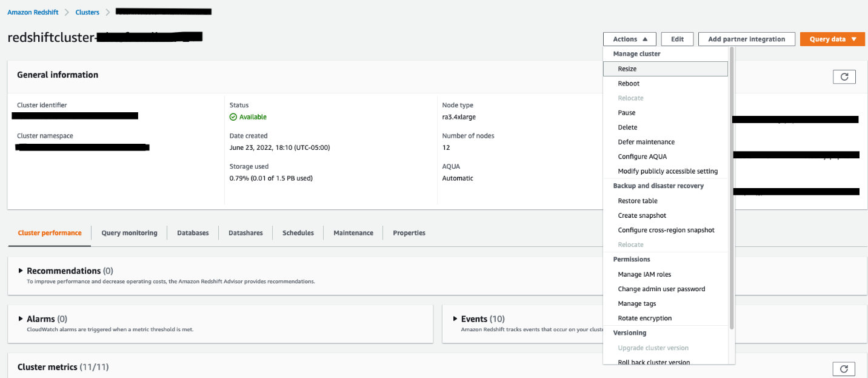Refresh the Cluster metrics section

[x=844, y=369]
